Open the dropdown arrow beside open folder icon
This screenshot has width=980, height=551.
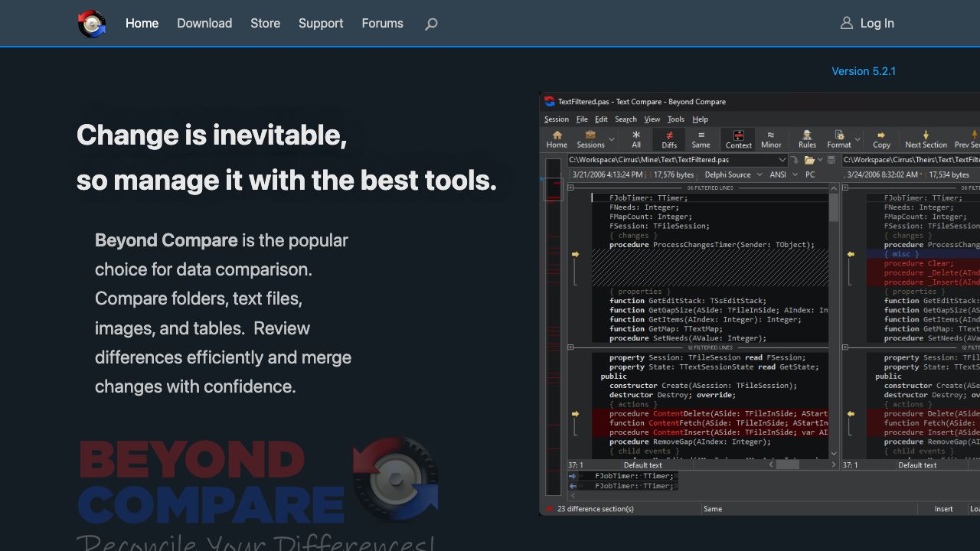[820, 160]
